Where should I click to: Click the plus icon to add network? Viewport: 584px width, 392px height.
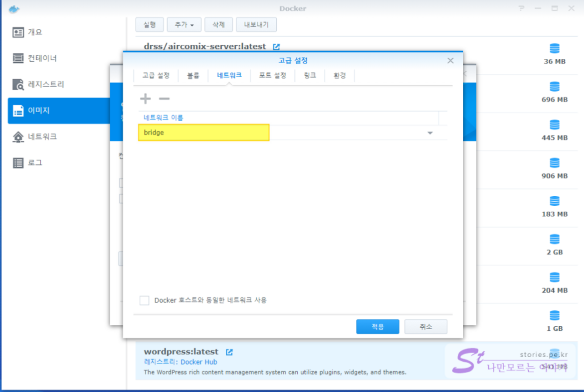tap(145, 99)
